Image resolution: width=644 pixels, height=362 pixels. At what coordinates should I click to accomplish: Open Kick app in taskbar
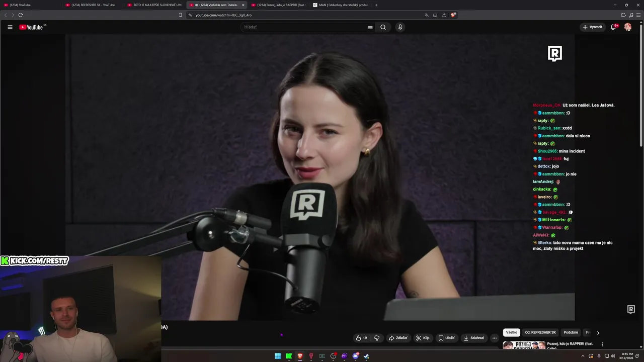pos(289,356)
